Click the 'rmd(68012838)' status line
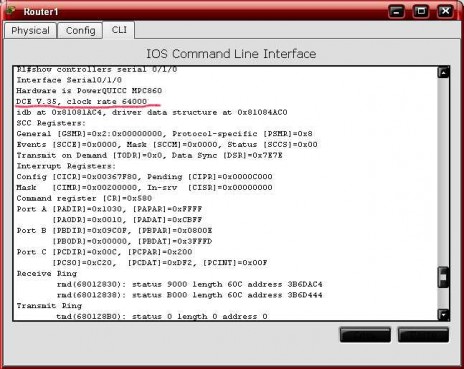 pyautogui.click(x=189, y=295)
